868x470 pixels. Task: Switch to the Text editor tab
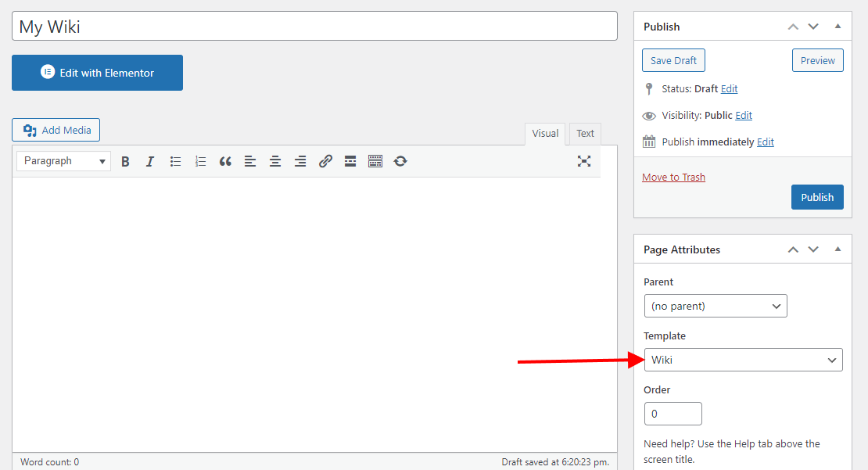click(x=585, y=134)
